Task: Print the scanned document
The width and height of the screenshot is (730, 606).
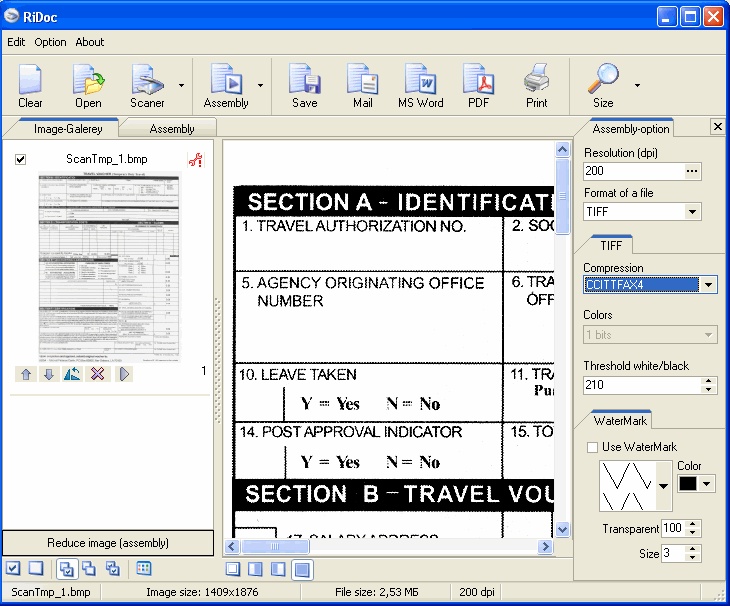Action: 537,85
